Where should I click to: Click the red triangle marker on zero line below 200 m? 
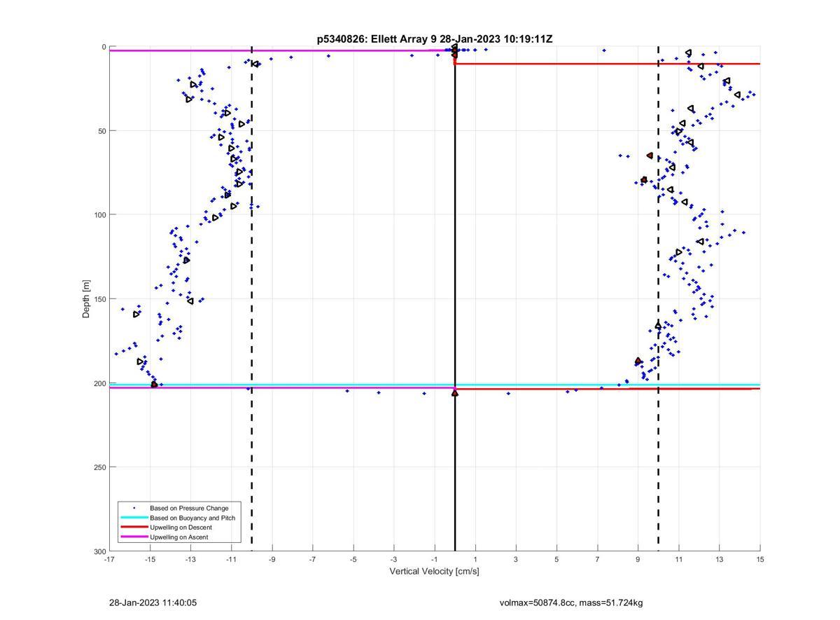tap(455, 393)
